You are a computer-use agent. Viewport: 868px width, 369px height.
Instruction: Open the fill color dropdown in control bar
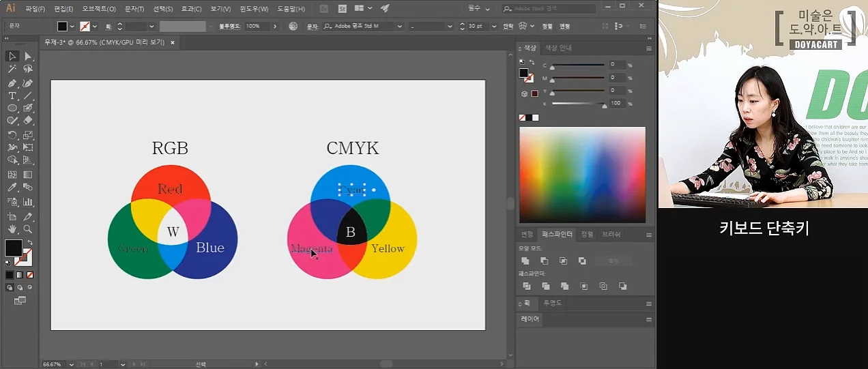tap(72, 26)
